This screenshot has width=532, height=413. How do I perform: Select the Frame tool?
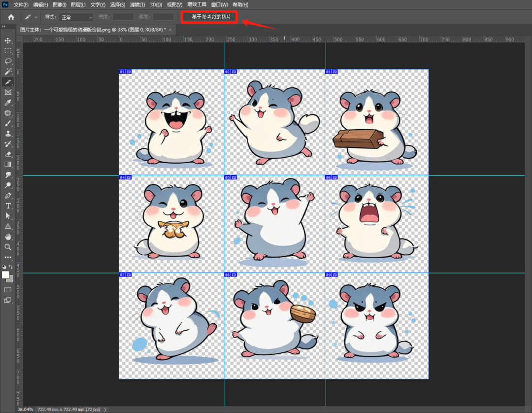point(8,92)
